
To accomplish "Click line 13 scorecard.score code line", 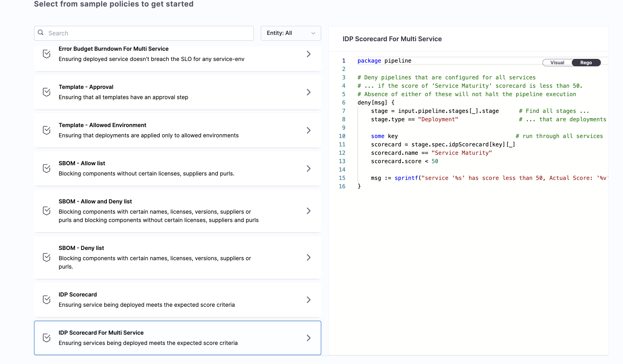I will tap(404, 161).
